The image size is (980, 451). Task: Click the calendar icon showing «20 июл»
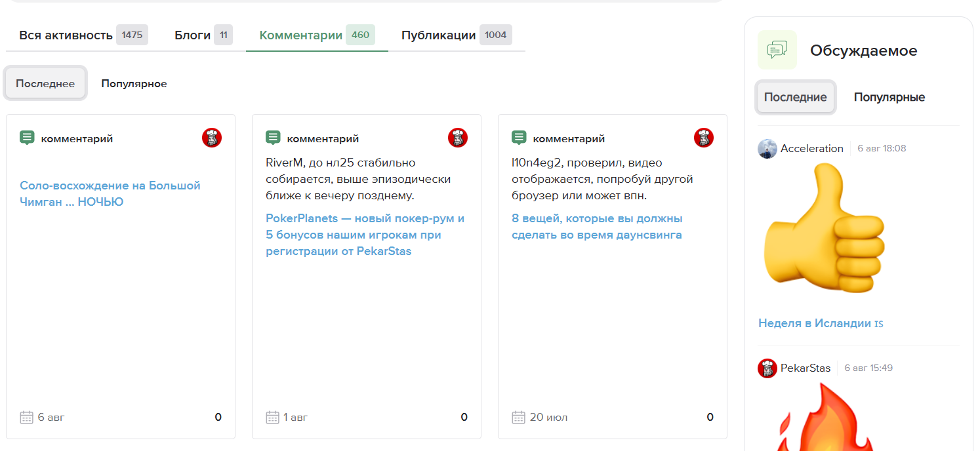click(518, 416)
